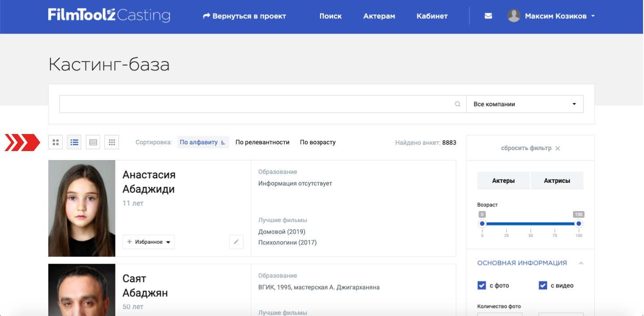Click the X icon to reset filter
This screenshot has width=644, height=316.
click(x=558, y=148)
